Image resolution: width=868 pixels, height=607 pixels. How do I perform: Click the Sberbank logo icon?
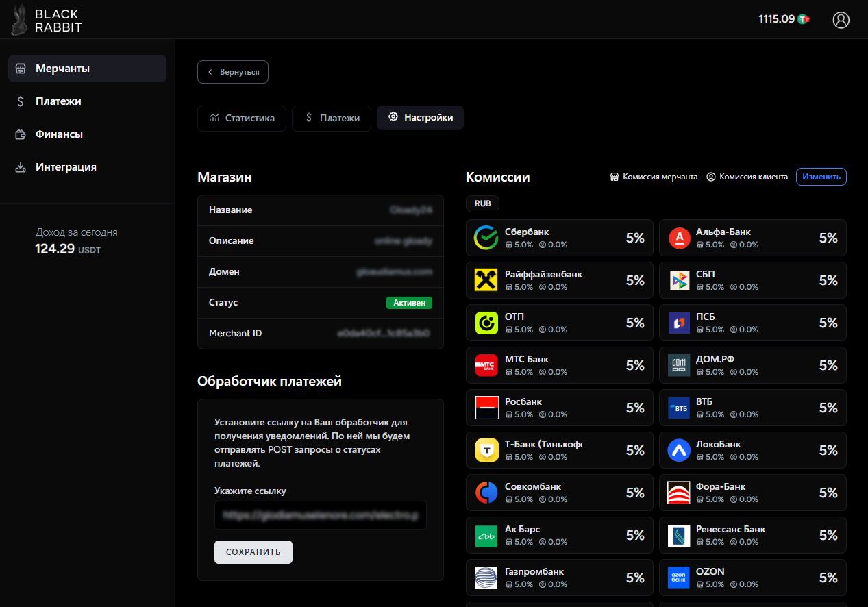pyautogui.click(x=486, y=238)
